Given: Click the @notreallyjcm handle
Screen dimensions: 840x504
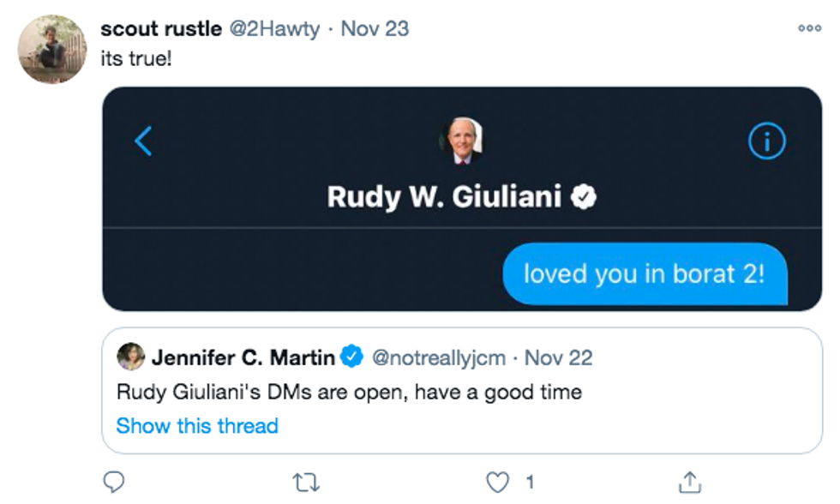Looking at the screenshot, I should tap(437, 357).
